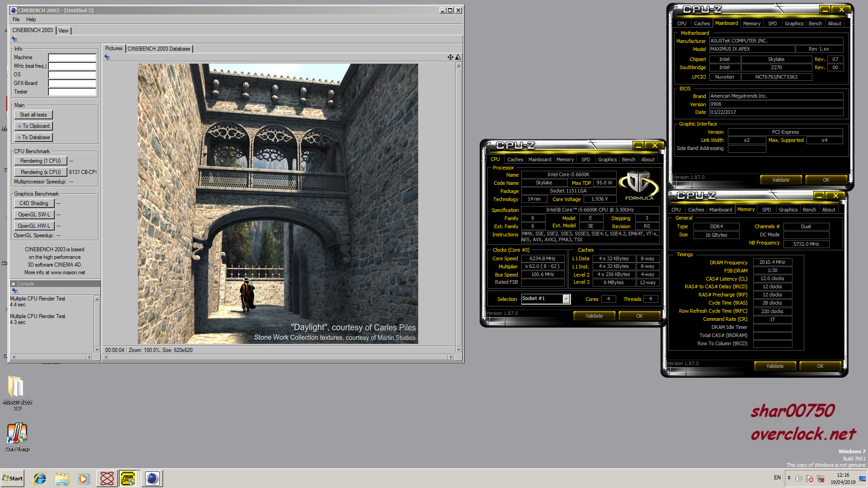Run Rendering (x CPU) benchmark

[41, 172]
